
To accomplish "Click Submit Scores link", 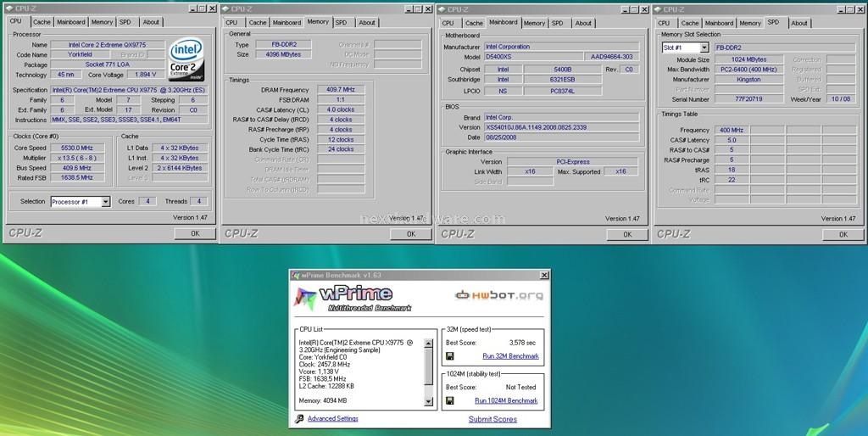I will pos(492,419).
